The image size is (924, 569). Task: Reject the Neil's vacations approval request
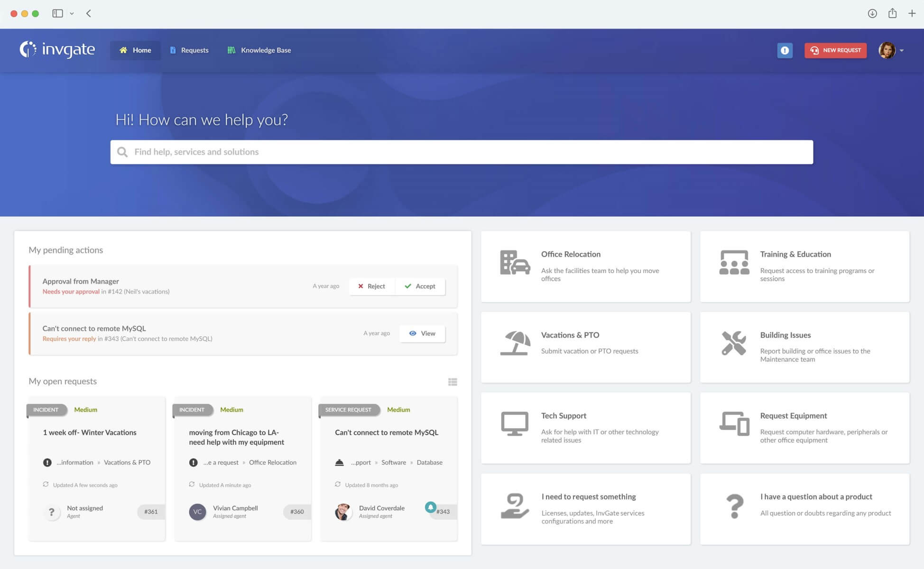click(371, 286)
